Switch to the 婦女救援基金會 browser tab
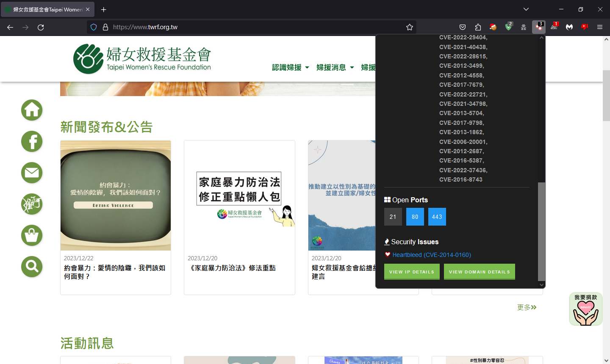The width and height of the screenshot is (610, 364). 47,9
